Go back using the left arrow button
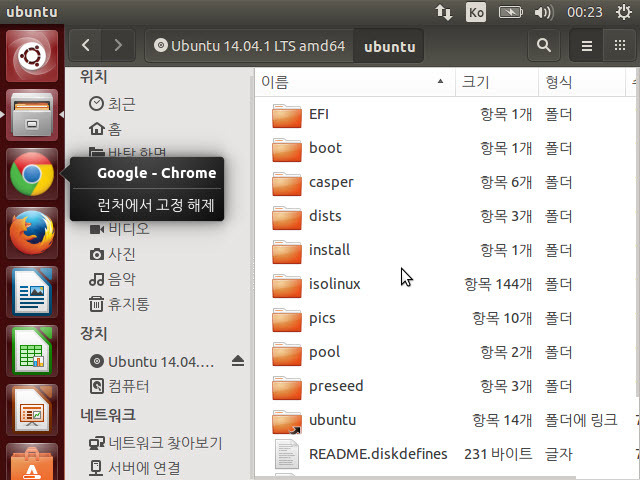Viewport: 640px width, 480px height. 86,45
